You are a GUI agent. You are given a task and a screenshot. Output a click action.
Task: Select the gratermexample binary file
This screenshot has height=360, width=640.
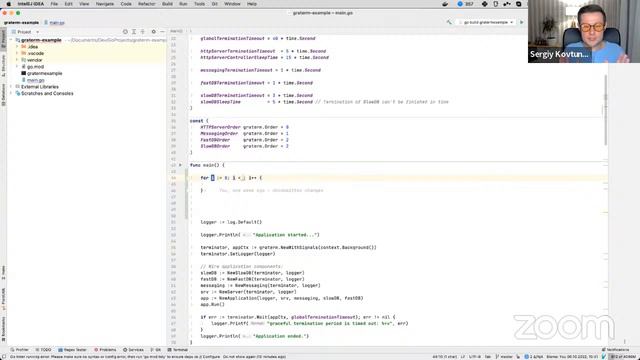coord(44,73)
